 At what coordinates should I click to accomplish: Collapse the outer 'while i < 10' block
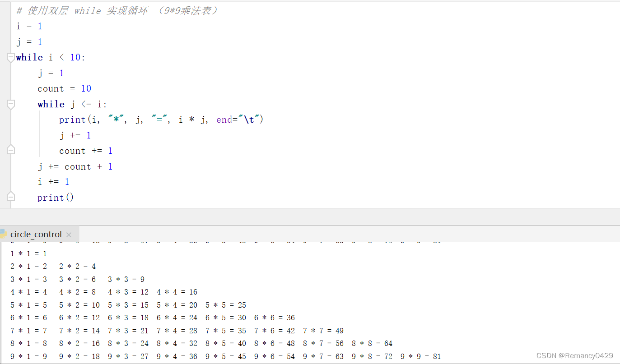[x=10, y=57]
